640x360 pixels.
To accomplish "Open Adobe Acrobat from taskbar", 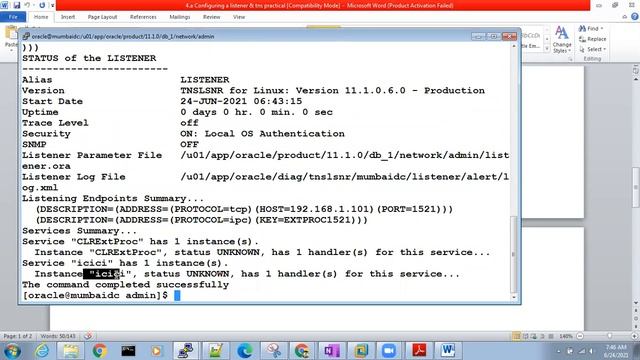I will click(419, 351).
